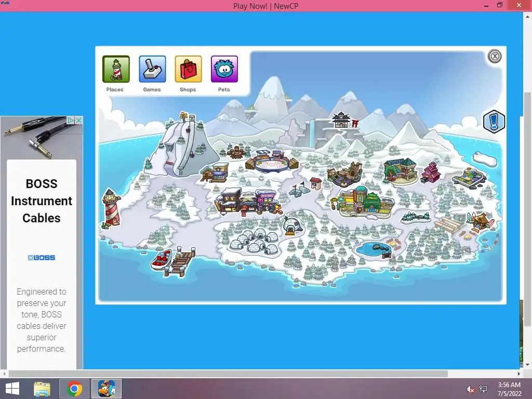Close the island map
Viewport: 532px width, 399px height.
click(495, 56)
